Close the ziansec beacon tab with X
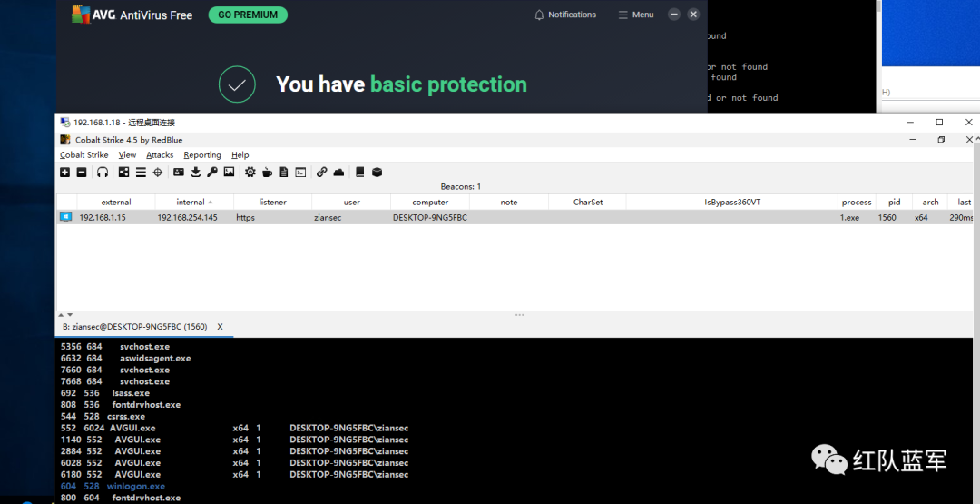 click(x=220, y=326)
